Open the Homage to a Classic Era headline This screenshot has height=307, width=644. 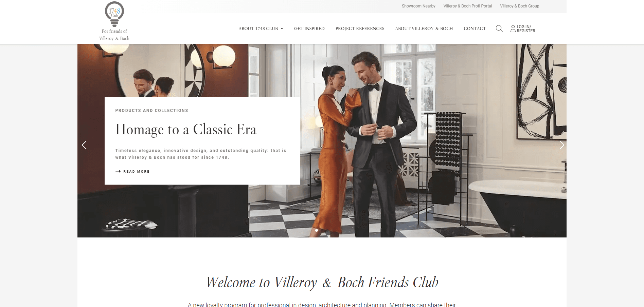[186, 130]
